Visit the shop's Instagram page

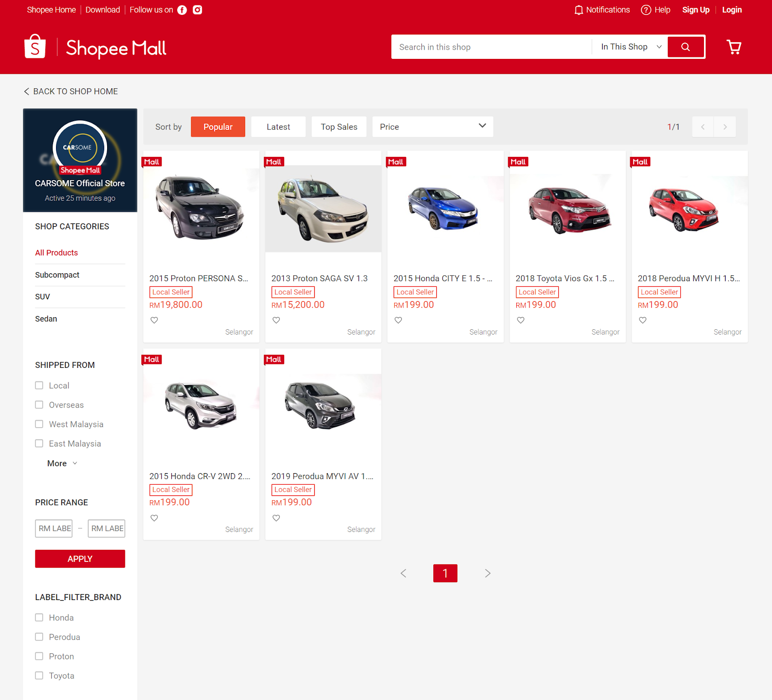197,10
